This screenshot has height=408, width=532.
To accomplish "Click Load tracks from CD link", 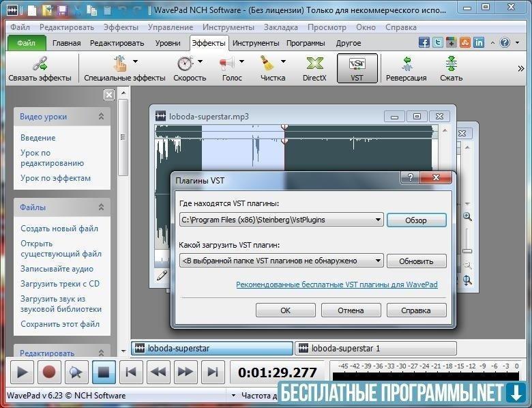I will (x=60, y=284).
